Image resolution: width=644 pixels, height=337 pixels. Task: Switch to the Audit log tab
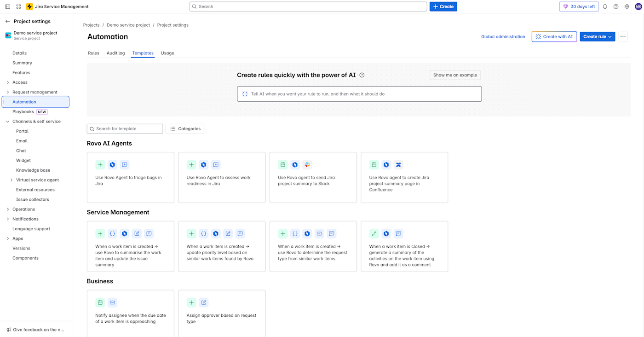(x=116, y=53)
